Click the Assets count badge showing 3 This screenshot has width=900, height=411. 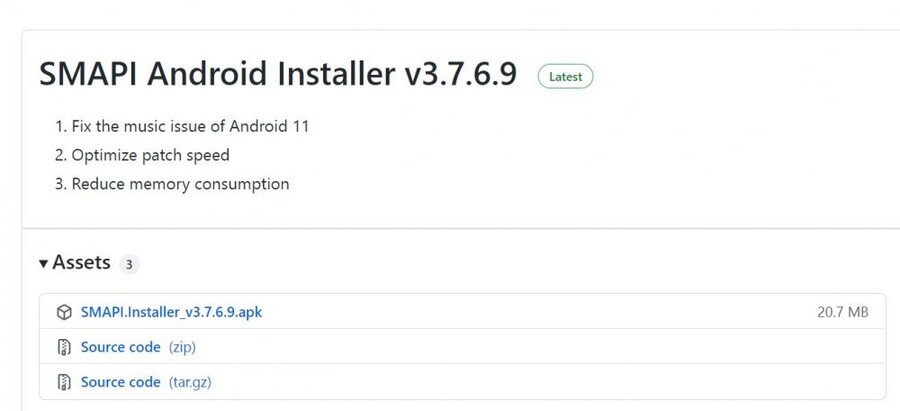pyautogui.click(x=130, y=265)
